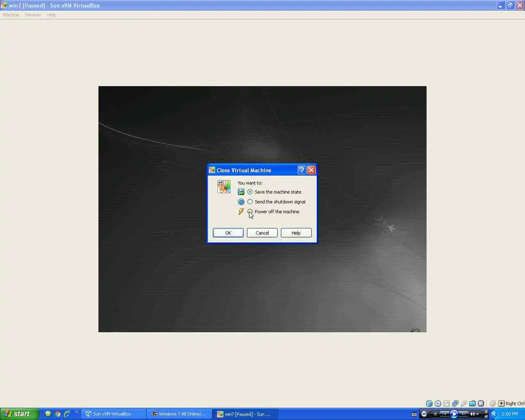Click the lightning bolt power off icon
This screenshot has width=525, height=420.
tap(241, 212)
